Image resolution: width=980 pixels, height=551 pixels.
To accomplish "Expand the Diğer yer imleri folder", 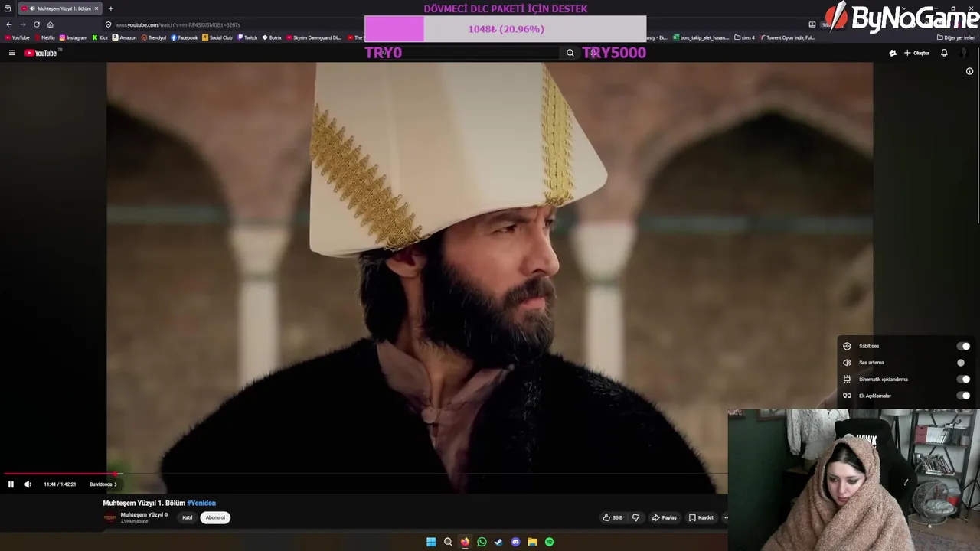I will click(x=956, y=37).
